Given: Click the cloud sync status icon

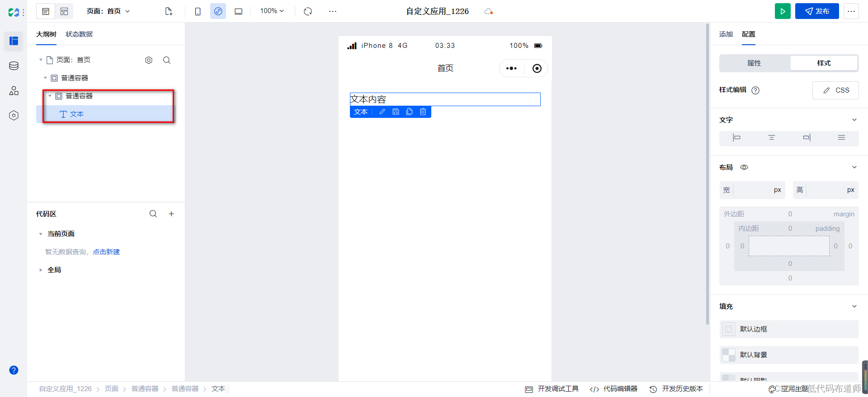Looking at the screenshot, I should click(488, 11).
